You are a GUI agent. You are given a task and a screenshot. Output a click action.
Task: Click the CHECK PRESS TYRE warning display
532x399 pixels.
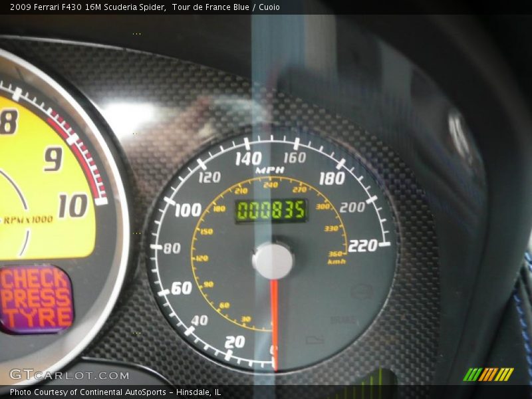(37, 299)
